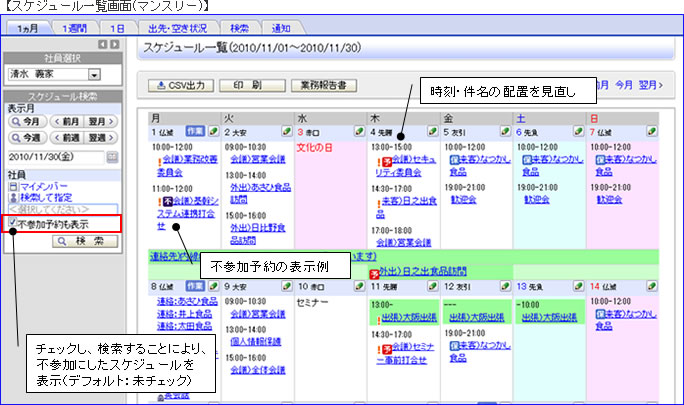Click the 今月 link at top right
The height and width of the screenshot is (405, 684).
(624, 85)
